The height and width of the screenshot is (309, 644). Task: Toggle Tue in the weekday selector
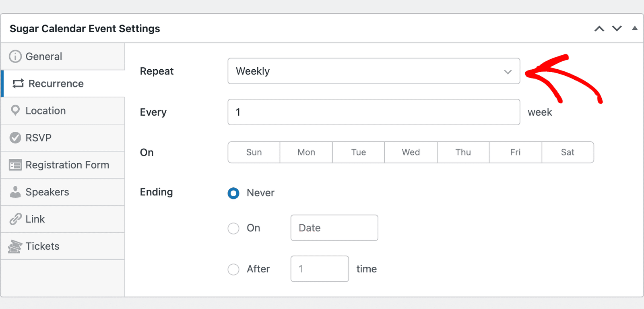point(359,152)
